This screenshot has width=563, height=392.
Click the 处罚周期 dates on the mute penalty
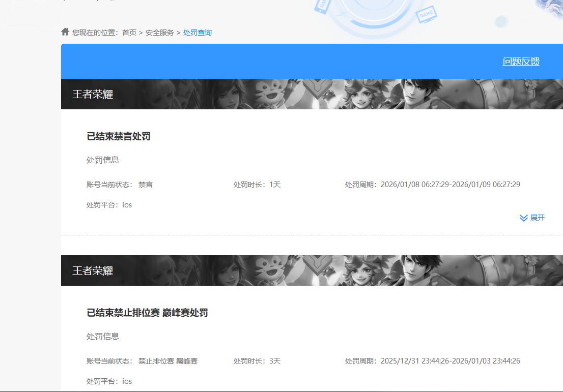(433, 185)
